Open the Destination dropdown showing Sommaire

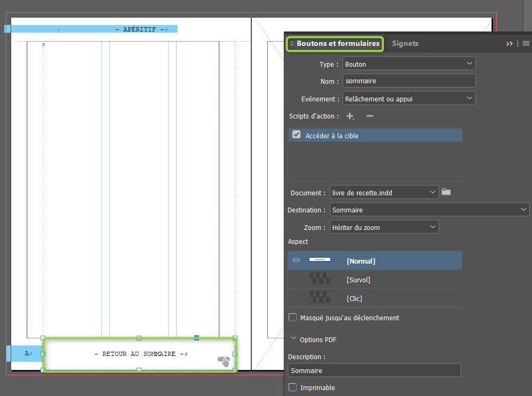click(429, 210)
